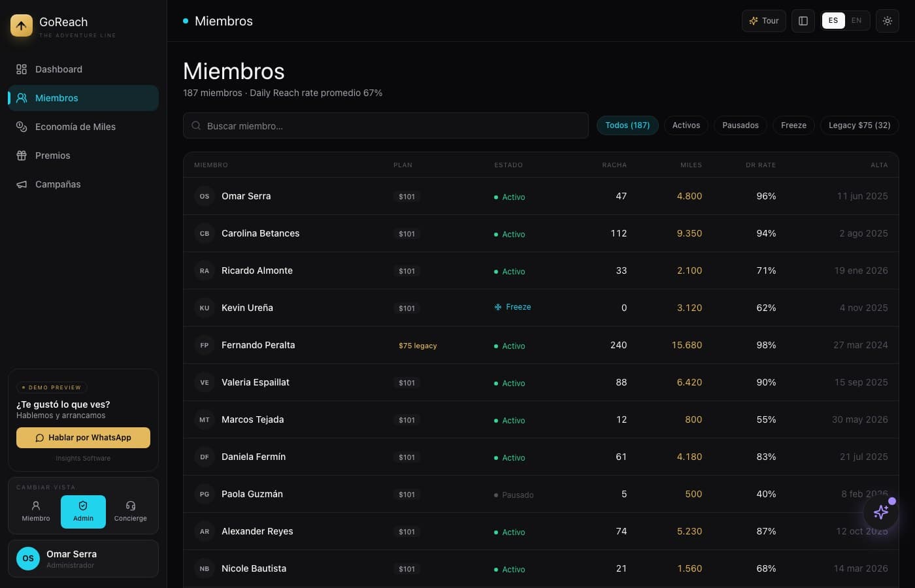Filter by Legacy $75 (32)

(859, 125)
